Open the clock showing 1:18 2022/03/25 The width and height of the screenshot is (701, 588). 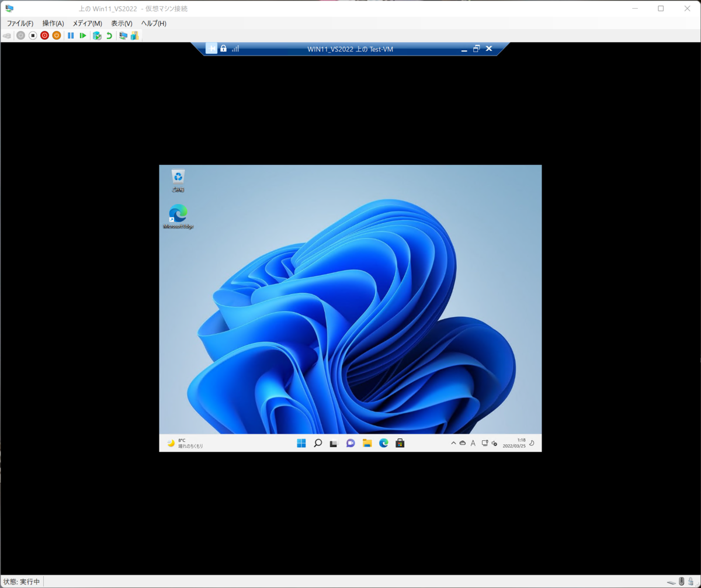point(513,443)
